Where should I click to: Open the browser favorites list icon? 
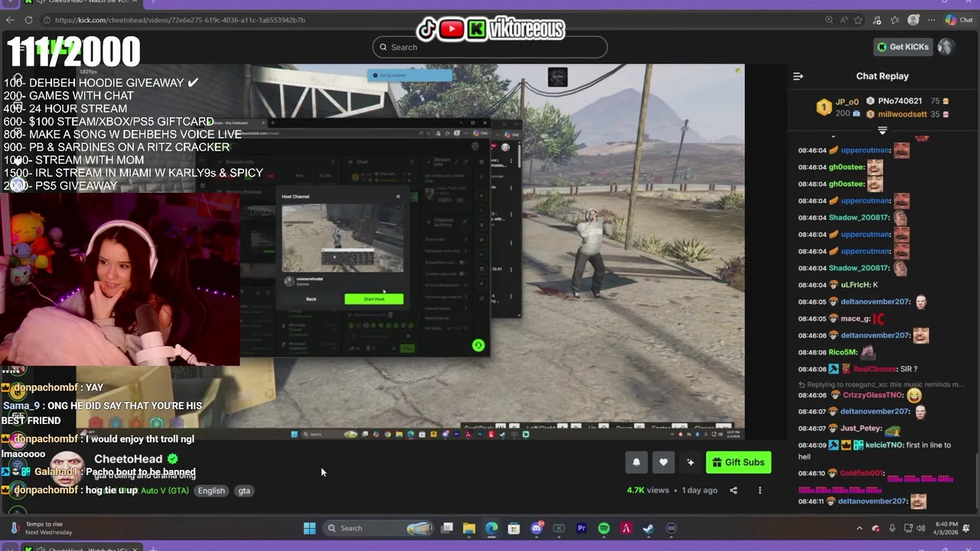[x=894, y=20]
